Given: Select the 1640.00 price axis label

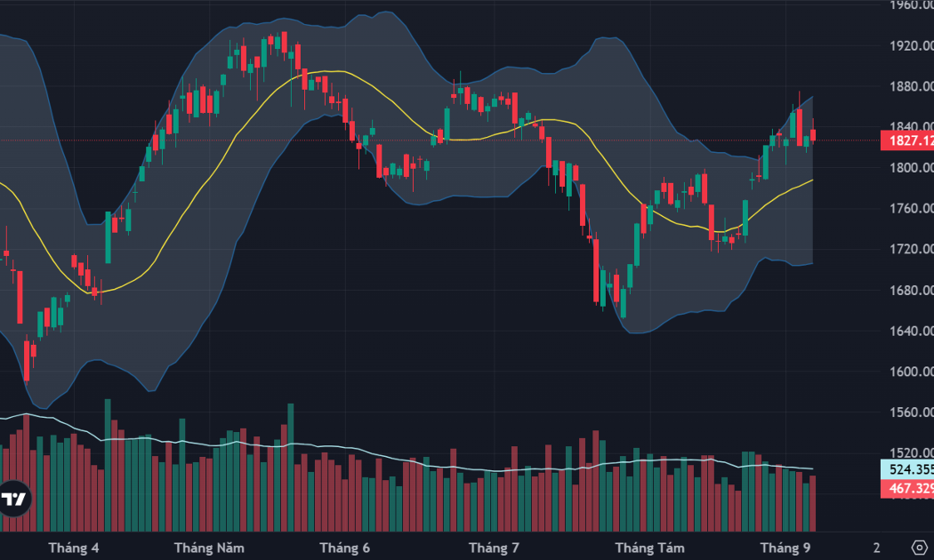Looking at the screenshot, I should click(x=912, y=331).
